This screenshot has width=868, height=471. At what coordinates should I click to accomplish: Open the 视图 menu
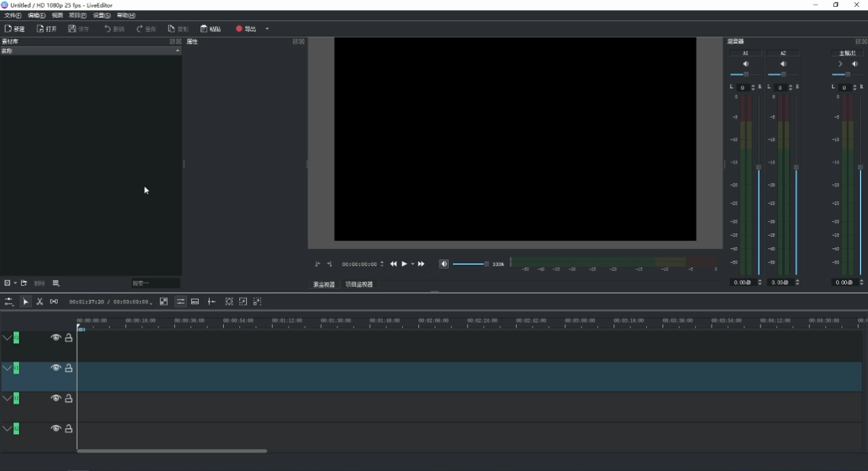[57, 15]
